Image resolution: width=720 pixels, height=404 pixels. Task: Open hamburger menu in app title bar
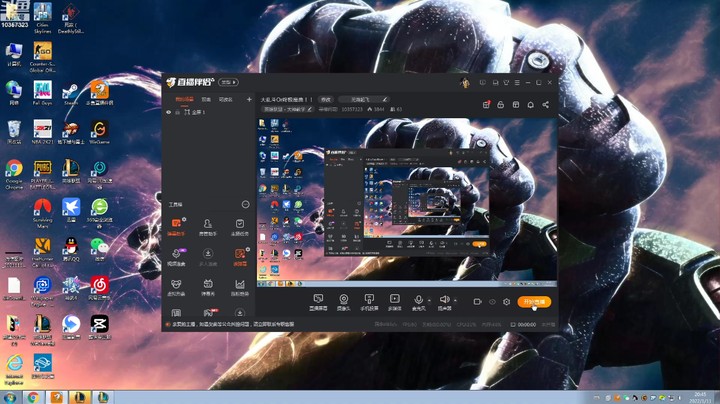(517, 83)
